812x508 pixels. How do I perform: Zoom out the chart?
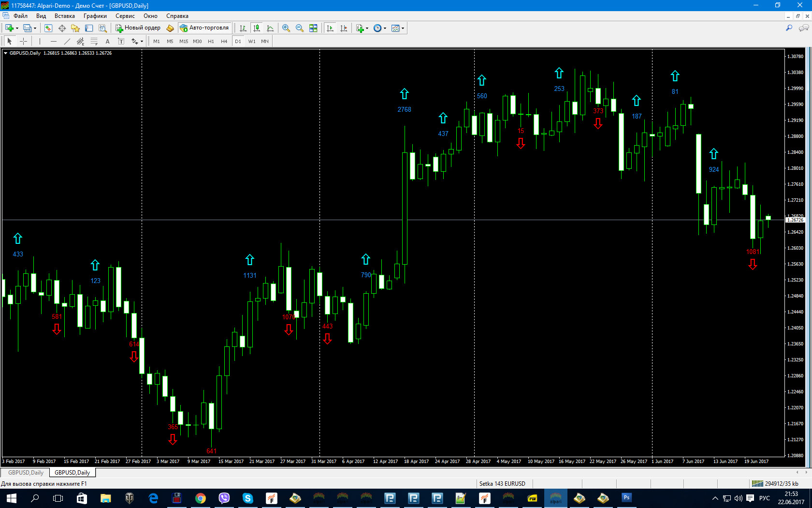pos(300,28)
